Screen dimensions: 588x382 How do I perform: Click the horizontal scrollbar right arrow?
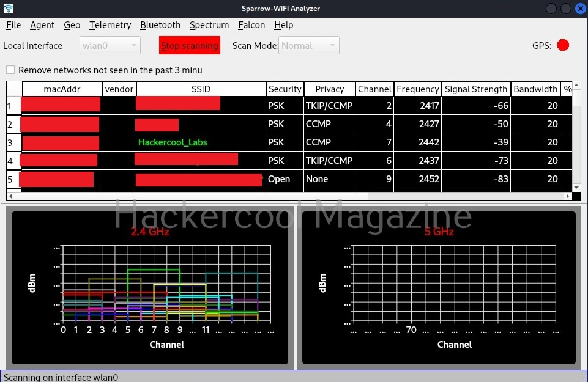[x=568, y=196]
